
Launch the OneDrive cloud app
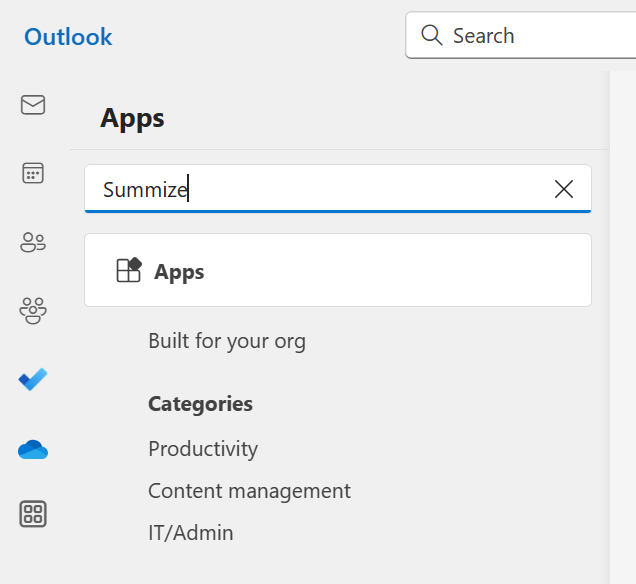click(33, 449)
